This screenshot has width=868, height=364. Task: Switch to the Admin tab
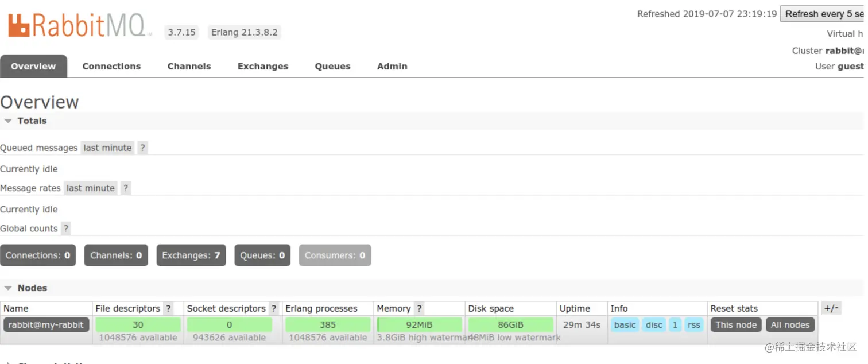tap(392, 66)
